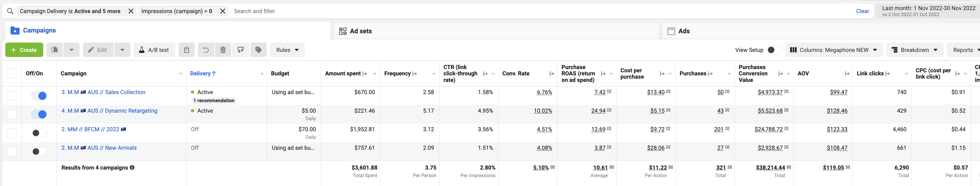Expand the Breakdown dropdown
Viewport: 980px width, 186px height.
[914, 50]
